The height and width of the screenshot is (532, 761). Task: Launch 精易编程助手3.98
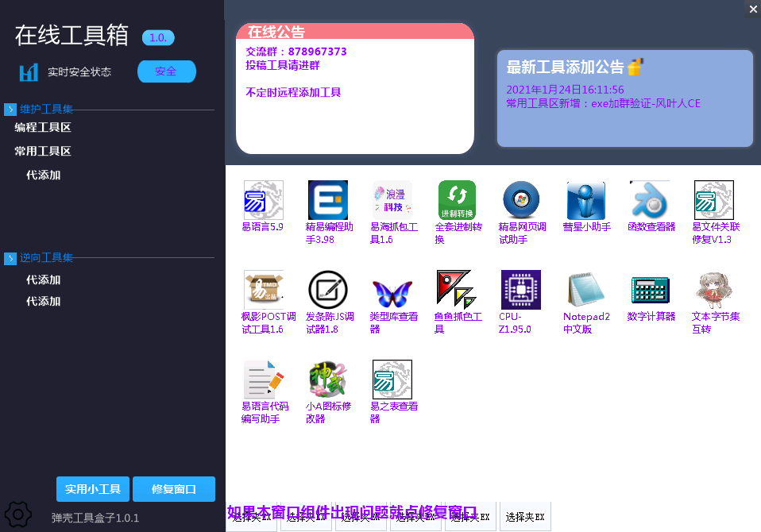[328, 200]
